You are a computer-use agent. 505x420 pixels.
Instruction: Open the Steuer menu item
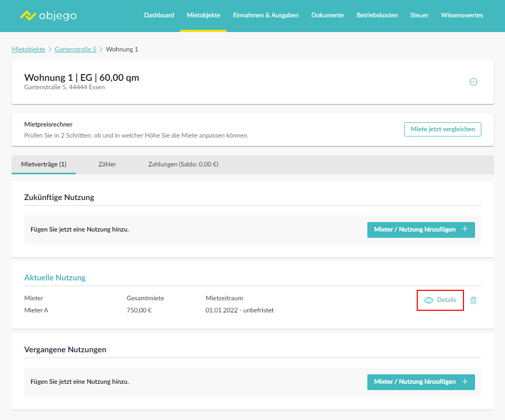[x=419, y=15]
